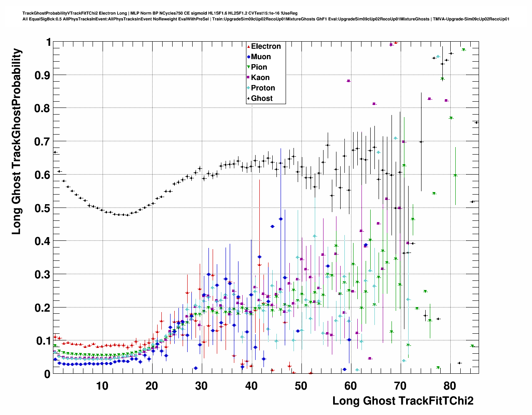This screenshot has width=532, height=415.
Task: Click the x-axis tick label 60
Action: [x=351, y=386]
